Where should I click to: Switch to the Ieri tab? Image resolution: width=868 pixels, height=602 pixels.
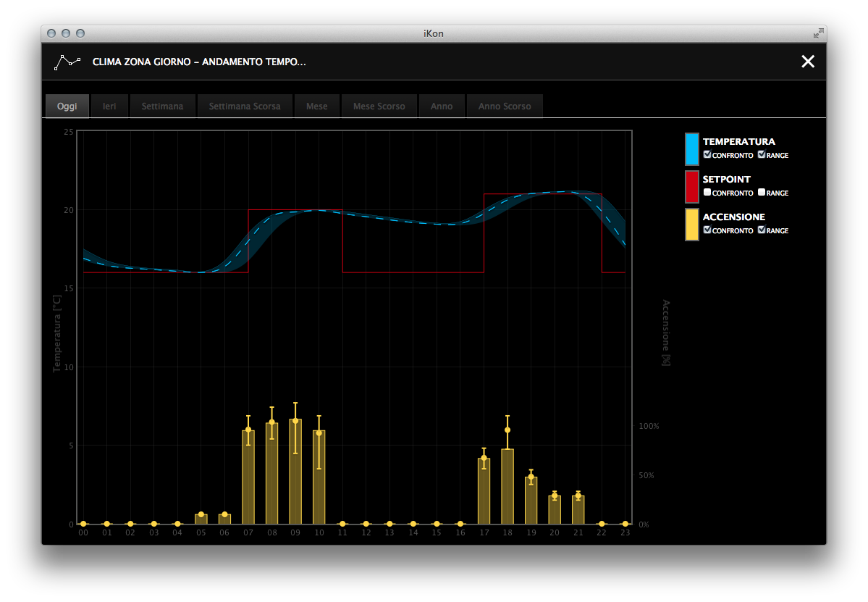click(x=109, y=106)
